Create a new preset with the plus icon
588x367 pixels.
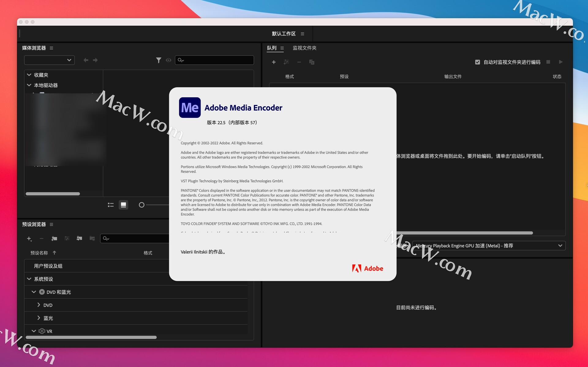(x=29, y=238)
